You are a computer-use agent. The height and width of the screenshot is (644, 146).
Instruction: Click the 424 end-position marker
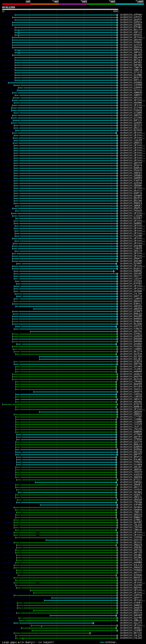pos(115,11)
